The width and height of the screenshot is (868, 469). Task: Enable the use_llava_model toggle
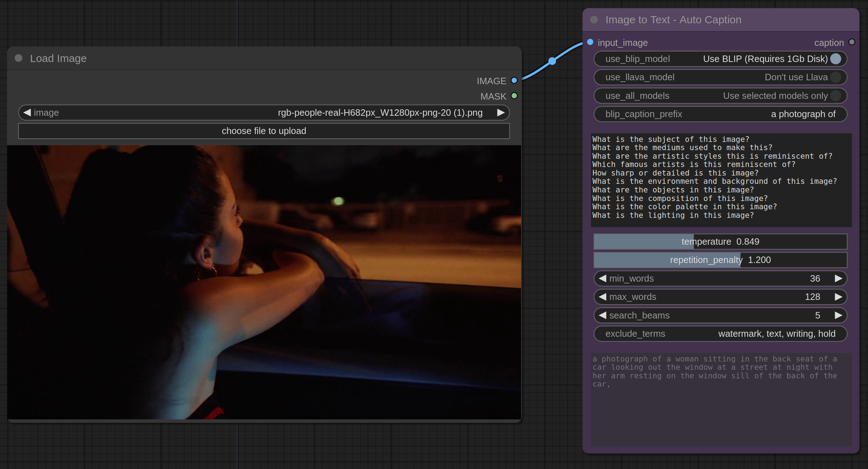pyautogui.click(x=835, y=77)
